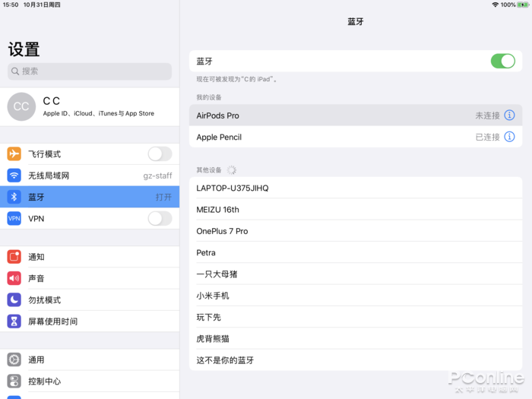
Task: Pair with 虎背熊猫 device
Action: pos(356,339)
